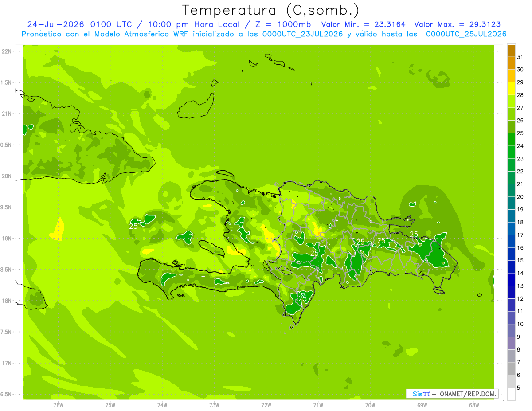Viewport: 532px width, 411px height.
Task: Click the white swatch below the 5 label
Action: click(511, 394)
